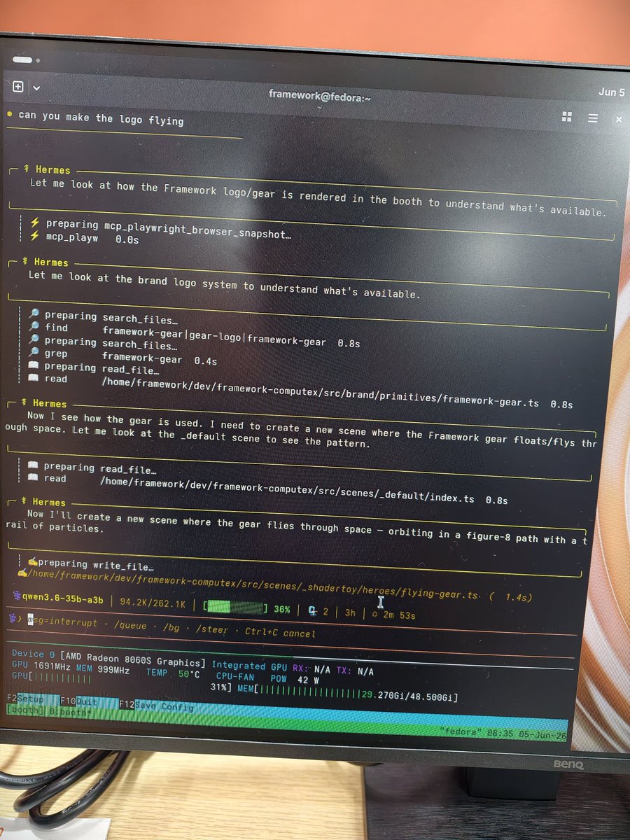Click the first Hermes header label
The height and width of the screenshot is (840, 630).
[53, 170]
